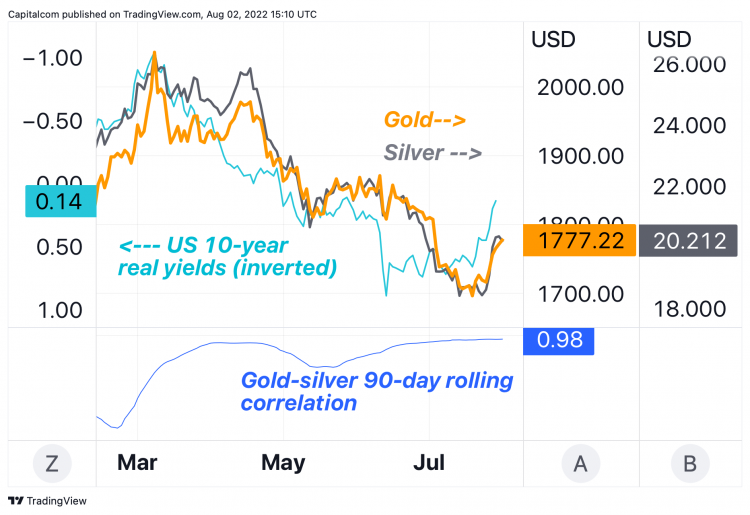This screenshot has height=515, width=750.
Task: Click the second USD header above silver axis
Action: 669,39
